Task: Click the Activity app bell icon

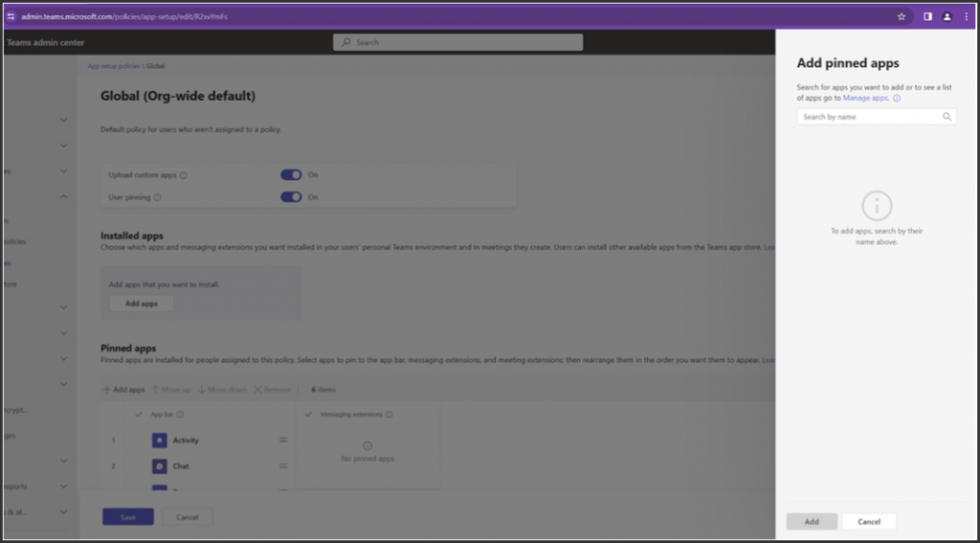Action: (160, 441)
